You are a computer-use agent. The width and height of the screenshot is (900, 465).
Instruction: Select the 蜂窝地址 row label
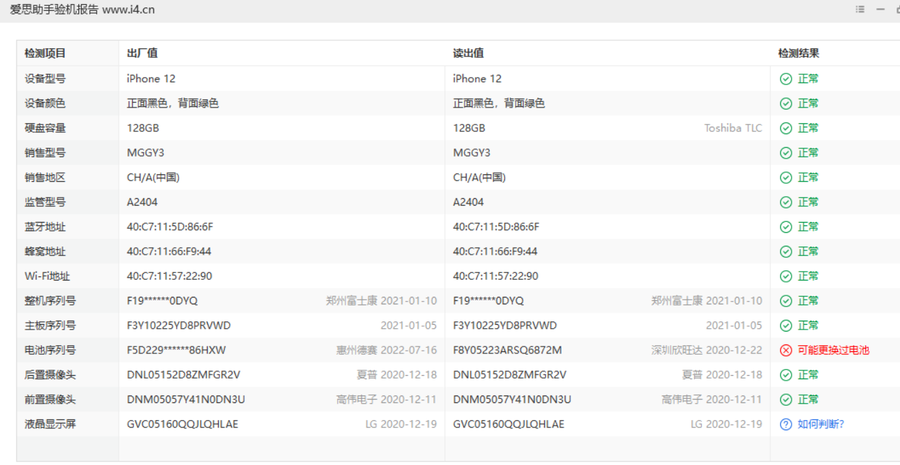pos(45,251)
